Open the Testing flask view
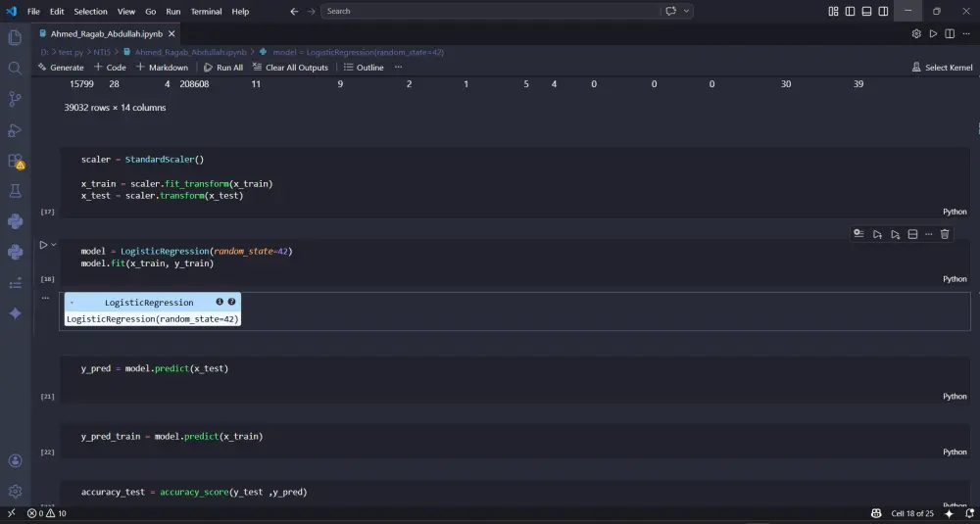 pyautogui.click(x=15, y=191)
